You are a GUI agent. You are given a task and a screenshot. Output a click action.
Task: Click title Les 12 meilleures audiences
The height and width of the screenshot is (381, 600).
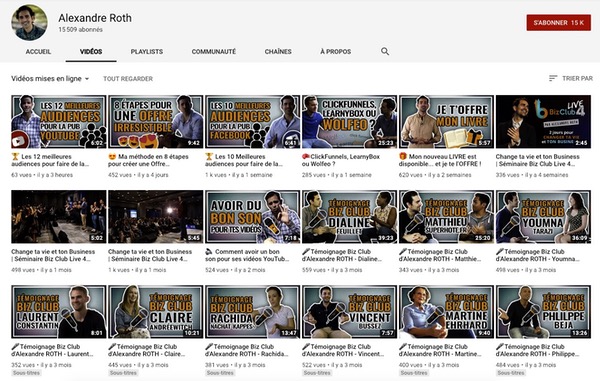(x=50, y=160)
